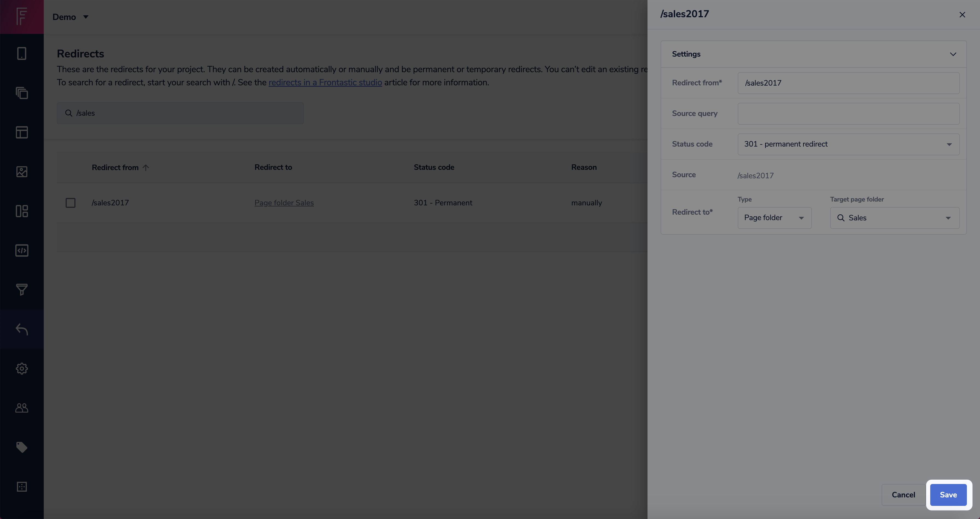Open the Demo project dropdown

[70, 17]
